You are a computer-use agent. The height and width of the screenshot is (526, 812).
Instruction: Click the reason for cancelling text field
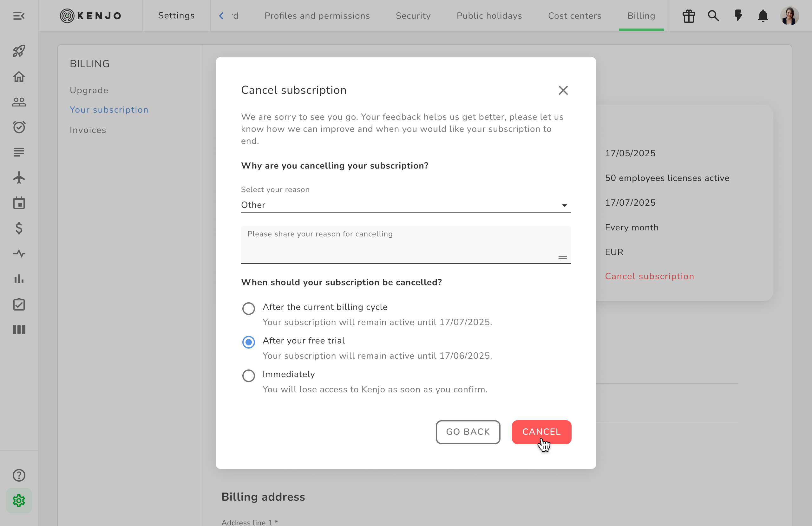[x=399, y=244]
